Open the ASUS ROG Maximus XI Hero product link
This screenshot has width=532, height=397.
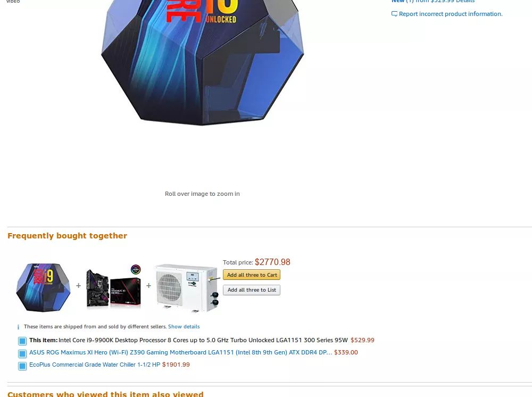(180, 352)
